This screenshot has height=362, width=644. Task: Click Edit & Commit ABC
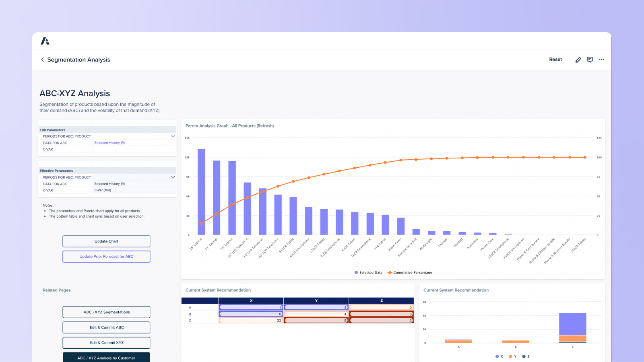point(106,327)
